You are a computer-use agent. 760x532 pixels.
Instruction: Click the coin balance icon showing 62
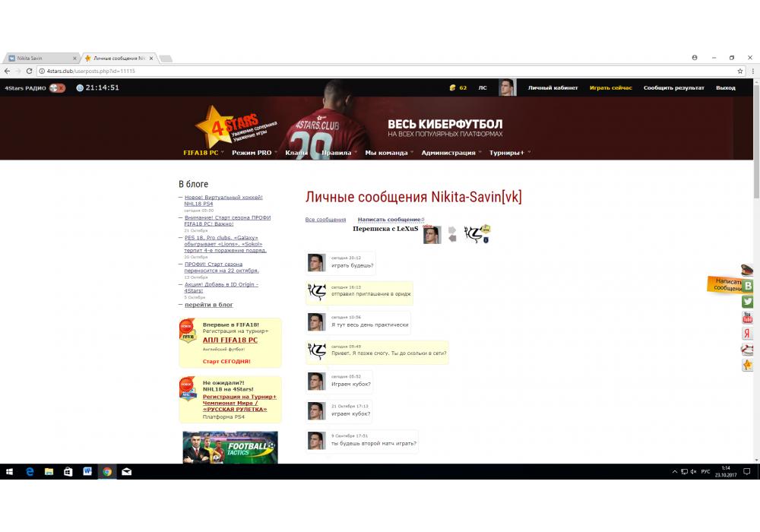click(x=453, y=87)
